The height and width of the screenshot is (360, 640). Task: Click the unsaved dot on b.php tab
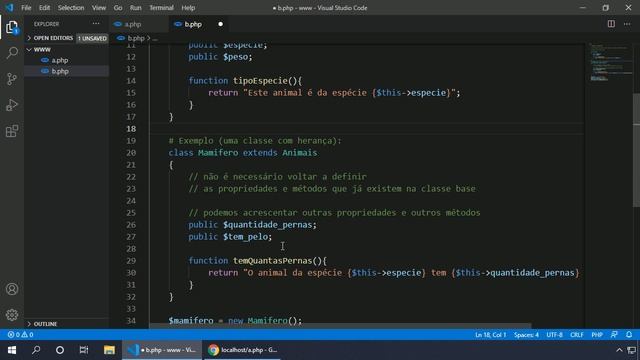tap(220, 24)
